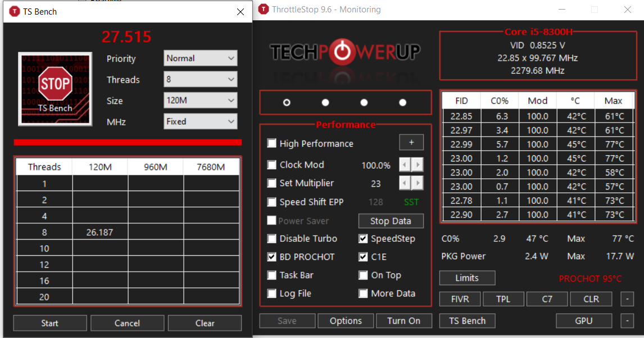Check the Disable Turbo option
Image resolution: width=644 pixels, height=338 pixels.
271,238
